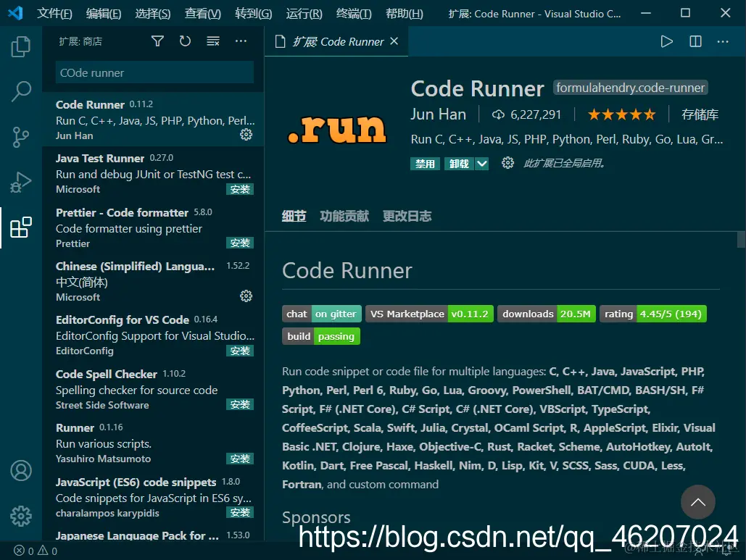This screenshot has height=560, width=746.
Task: Open more actions in editor title bar
Action: click(723, 42)
